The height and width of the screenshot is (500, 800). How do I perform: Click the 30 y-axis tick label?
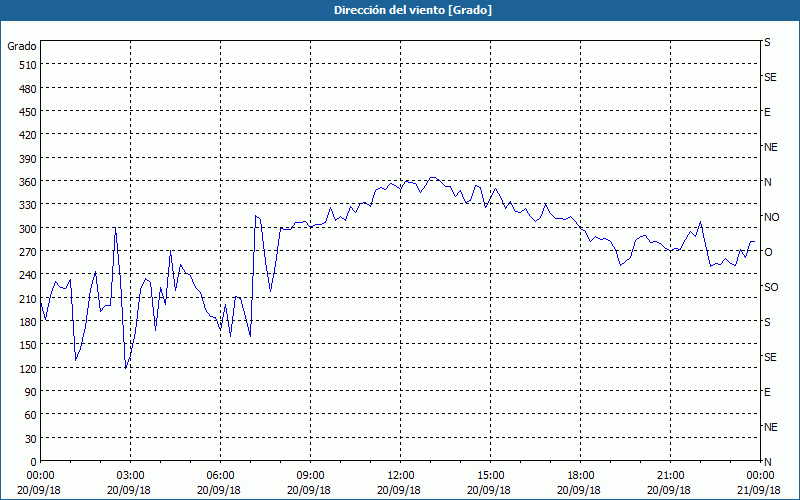tap(31, 439)
